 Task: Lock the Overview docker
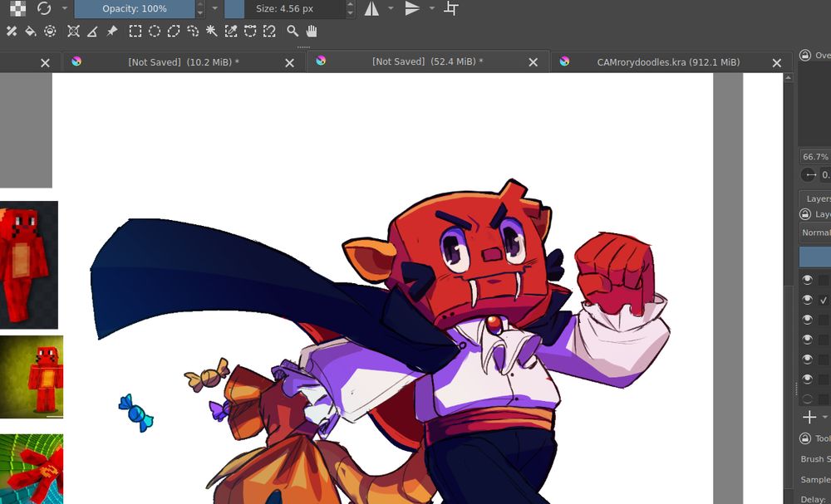click(805, 55)
